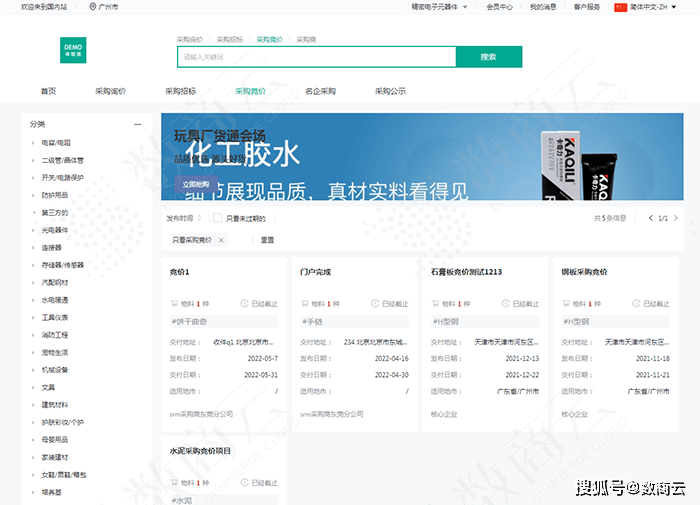
Task: Open the 名企采购 nav item
Action: point(320,91)
